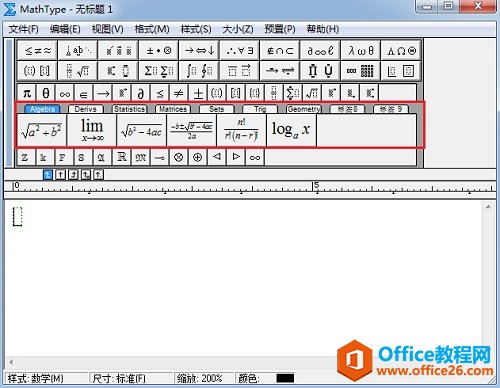Switch to the Statistics tab
Screen dimensions: 500x388
[x=129, y=109]
